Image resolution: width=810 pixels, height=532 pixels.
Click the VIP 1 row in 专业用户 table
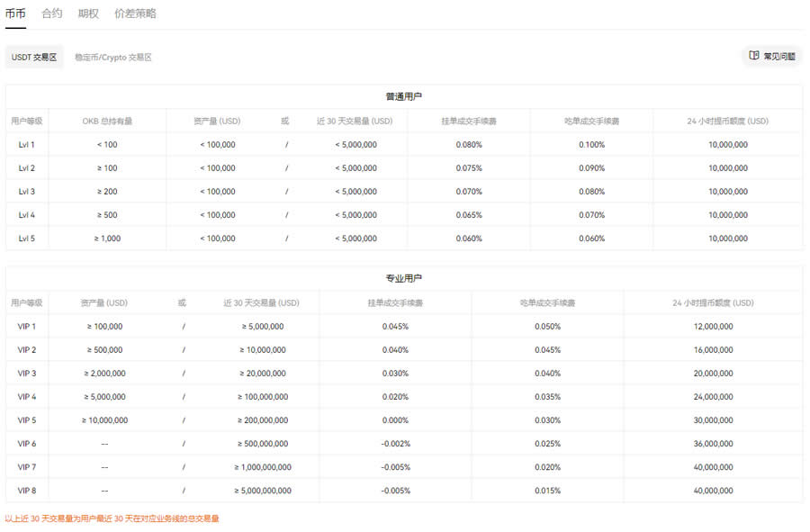25,326
